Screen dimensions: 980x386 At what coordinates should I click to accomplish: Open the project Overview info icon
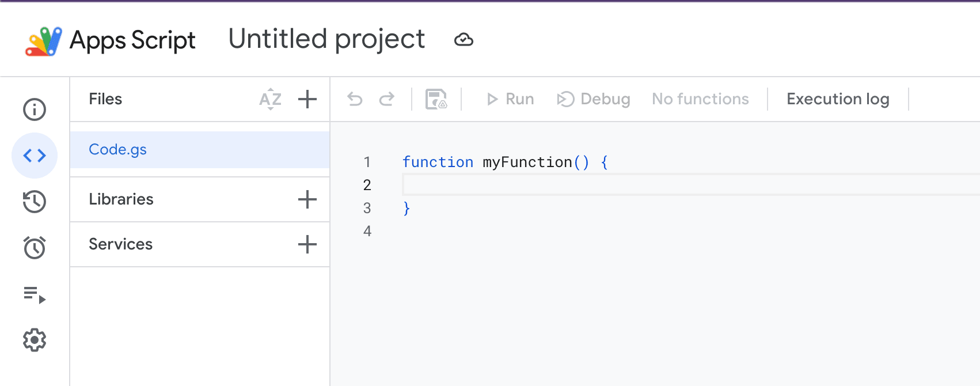pos(35,109)
